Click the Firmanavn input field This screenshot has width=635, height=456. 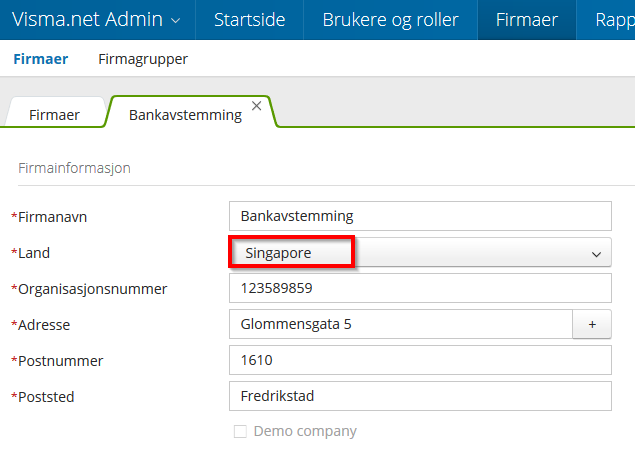click(419, 216)
